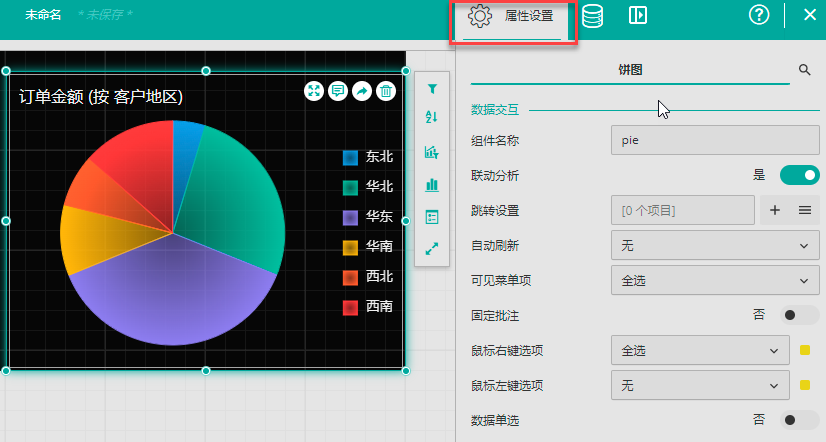Click the chart share arrow icon
Viewport: 826px width, 442px height.
tap(362, 91)
